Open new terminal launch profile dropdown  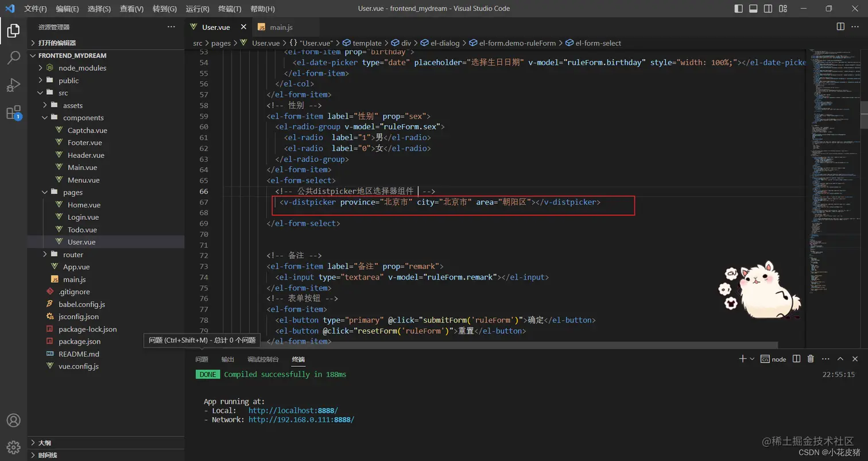click(752, 359)
